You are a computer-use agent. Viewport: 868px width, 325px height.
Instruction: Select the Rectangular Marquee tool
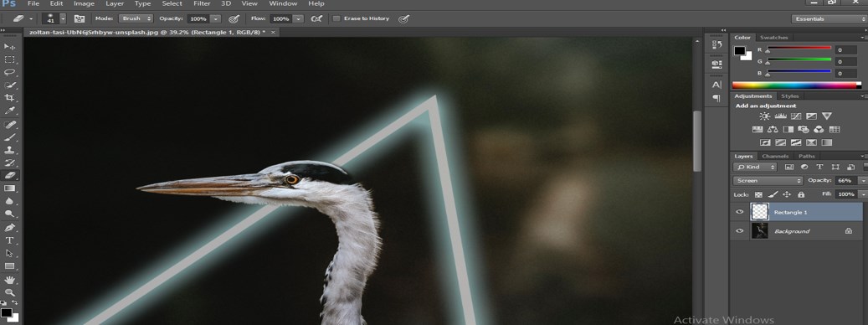(x=9, y=59)
